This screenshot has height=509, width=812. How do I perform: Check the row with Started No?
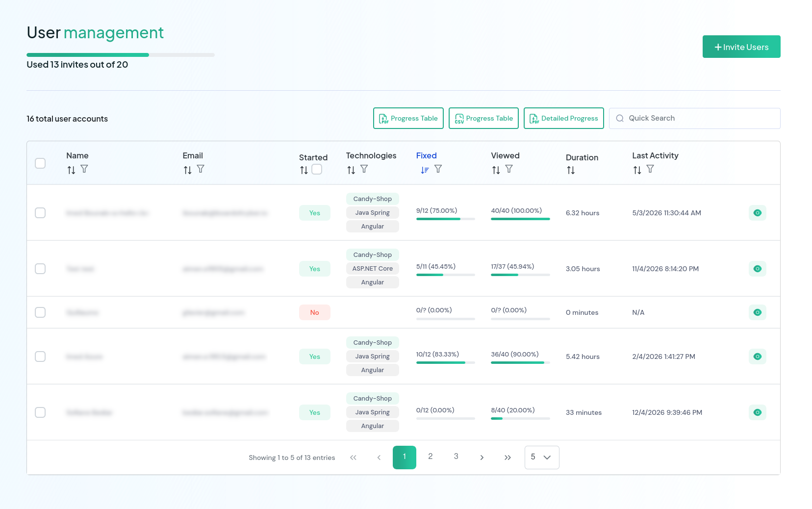pyautogui.click(x=40, y=312)
